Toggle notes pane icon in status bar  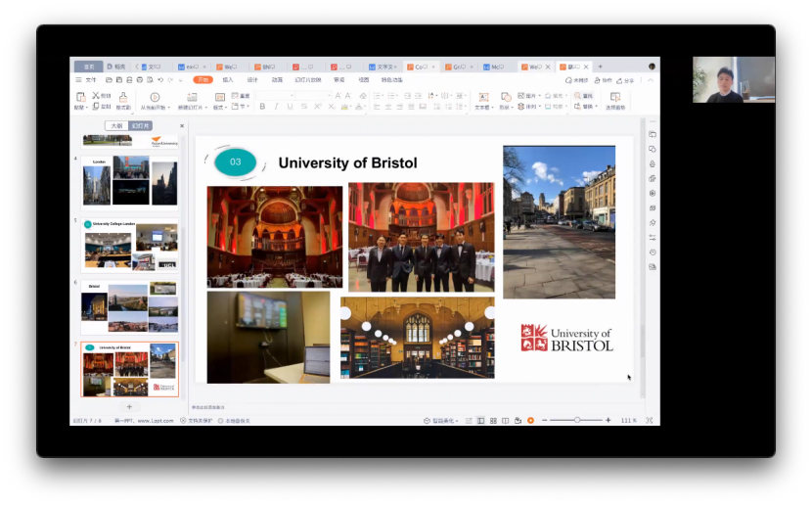click(x=469, y=421)
